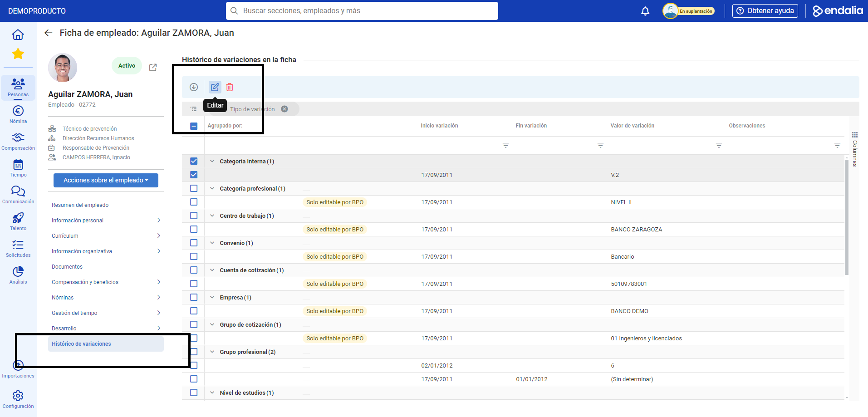
Task: Open Acciones sobre el empleado dropdown
Action: click(106, 180)
